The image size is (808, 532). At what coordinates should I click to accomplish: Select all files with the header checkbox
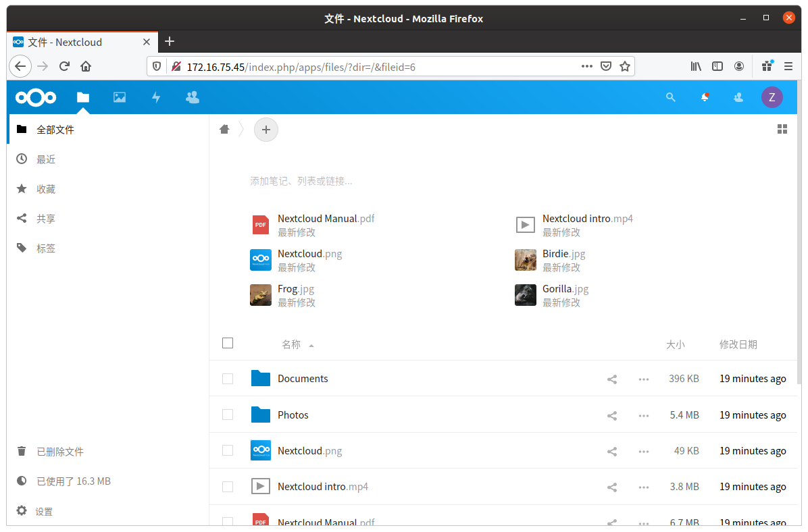[x=228, y=343]
